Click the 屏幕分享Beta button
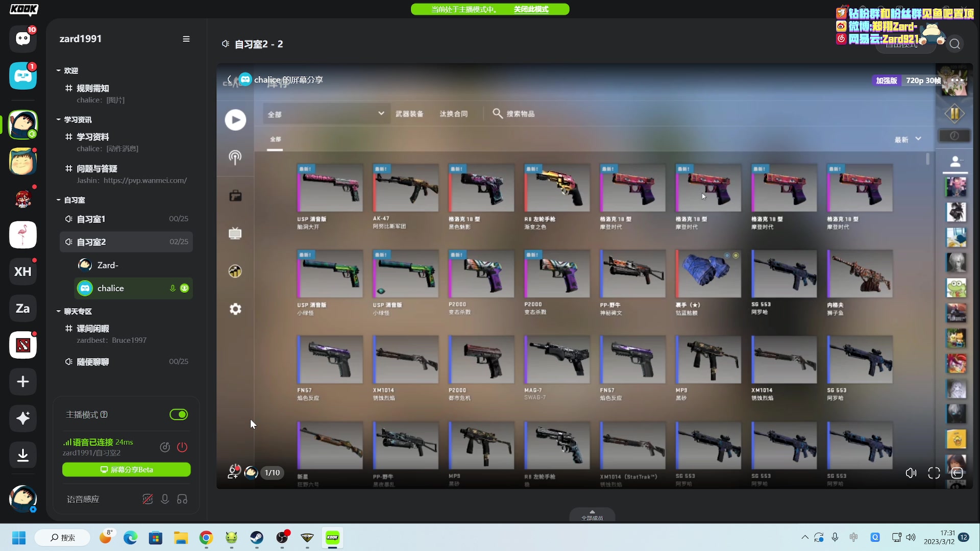 [x=127, y=470]
